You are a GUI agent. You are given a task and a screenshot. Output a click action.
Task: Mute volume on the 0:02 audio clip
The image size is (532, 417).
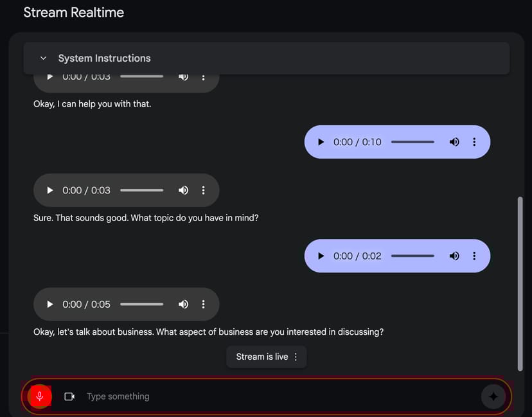click(454, 256)
